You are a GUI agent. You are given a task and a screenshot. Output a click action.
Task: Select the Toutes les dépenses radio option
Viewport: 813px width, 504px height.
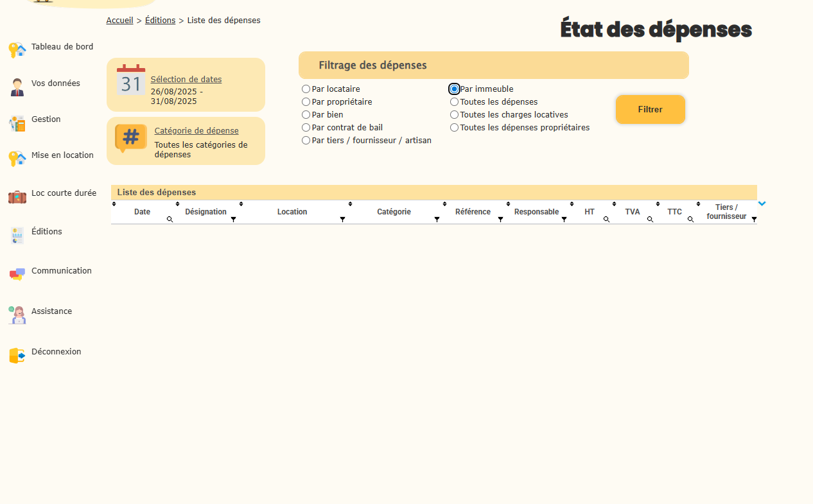[x=455, y=102]
